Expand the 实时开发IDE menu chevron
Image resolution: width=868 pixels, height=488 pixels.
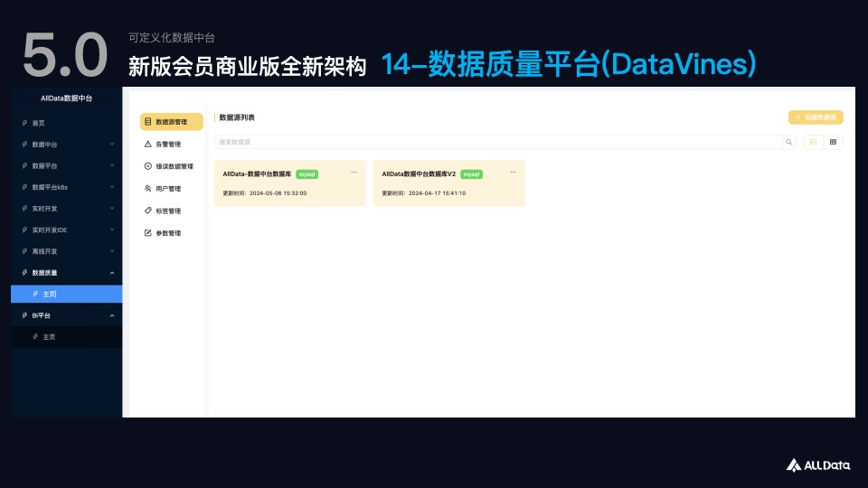(x=112, y=230)
